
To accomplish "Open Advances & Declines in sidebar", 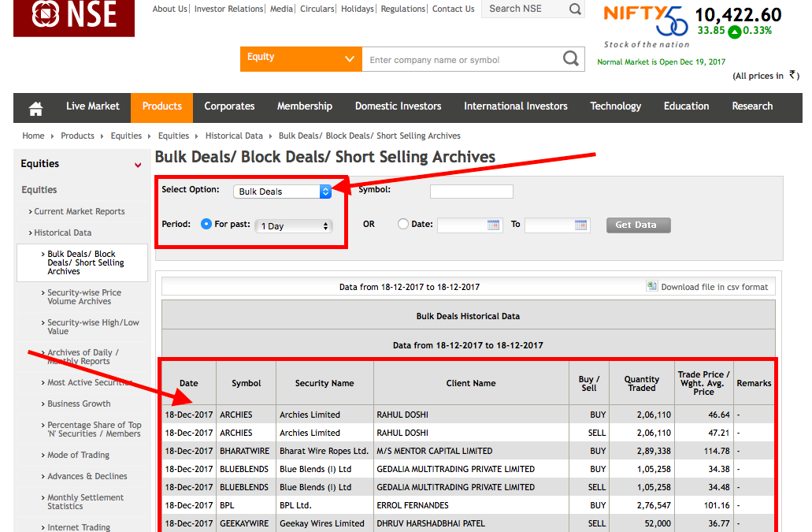I will click(87, 476).
